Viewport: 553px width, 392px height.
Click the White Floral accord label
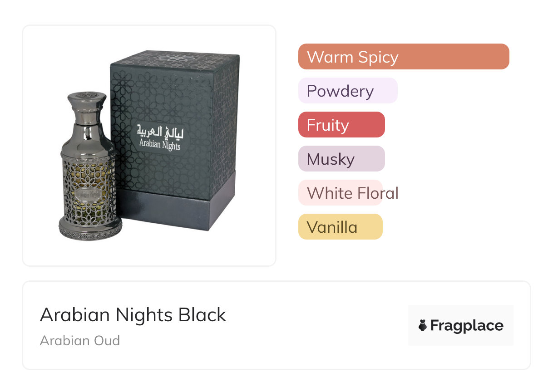(352, 193)
